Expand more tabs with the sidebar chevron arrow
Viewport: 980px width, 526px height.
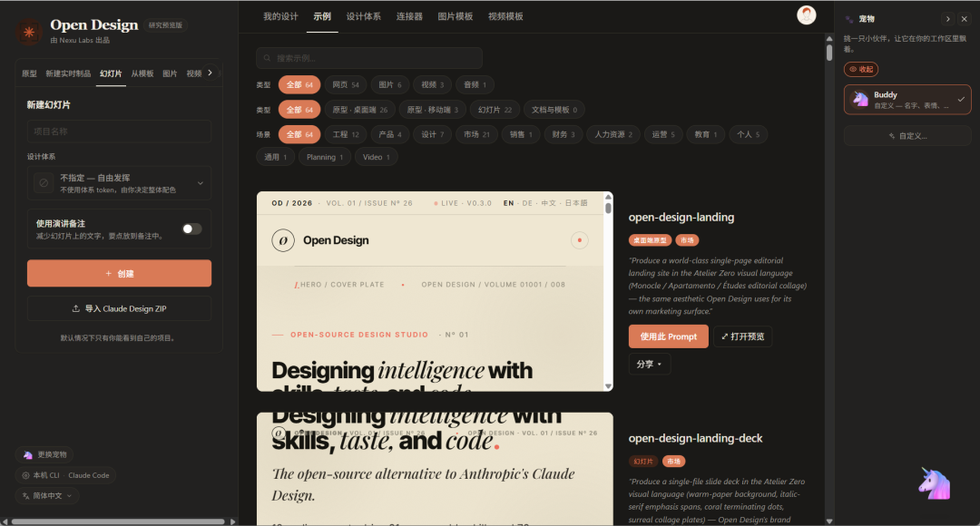[210, 73]
